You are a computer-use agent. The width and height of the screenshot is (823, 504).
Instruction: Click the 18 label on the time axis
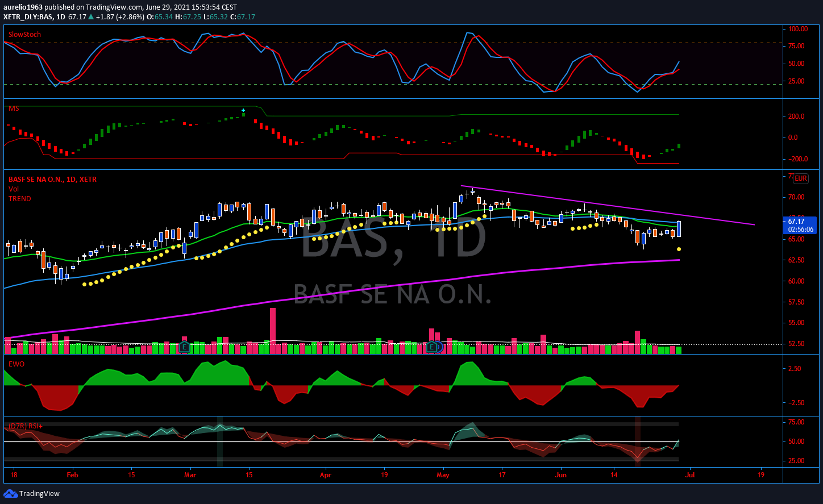(x=13, y=474)
